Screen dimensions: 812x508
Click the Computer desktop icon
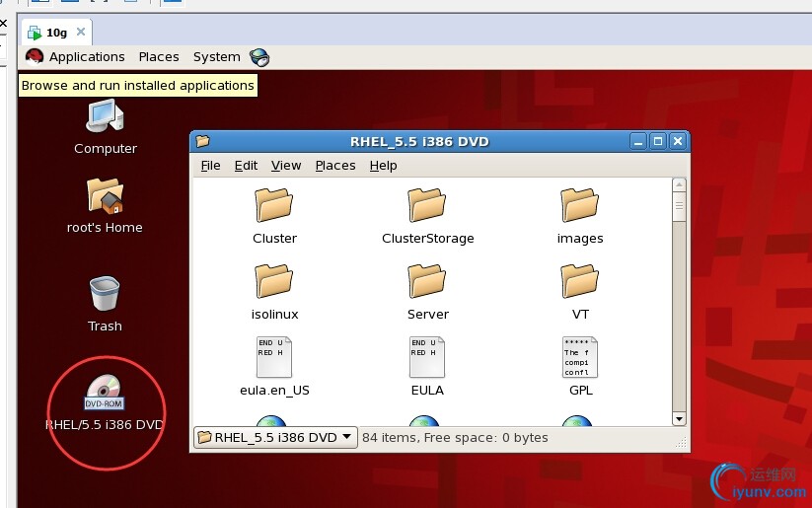click(106, 116)
